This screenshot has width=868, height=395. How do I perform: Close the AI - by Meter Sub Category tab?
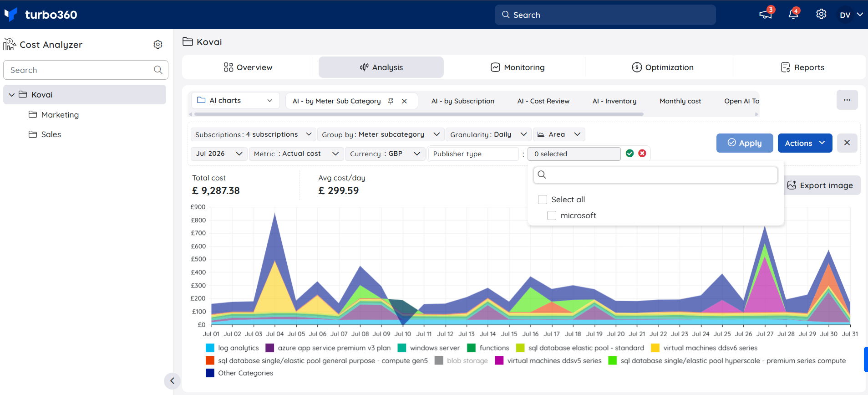click(x=404, y=101)
